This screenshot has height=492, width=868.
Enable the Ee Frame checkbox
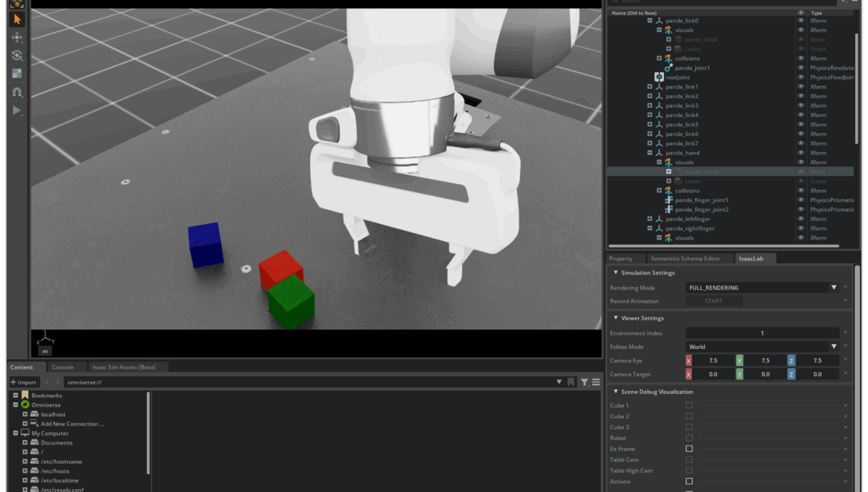coord(689,449)
